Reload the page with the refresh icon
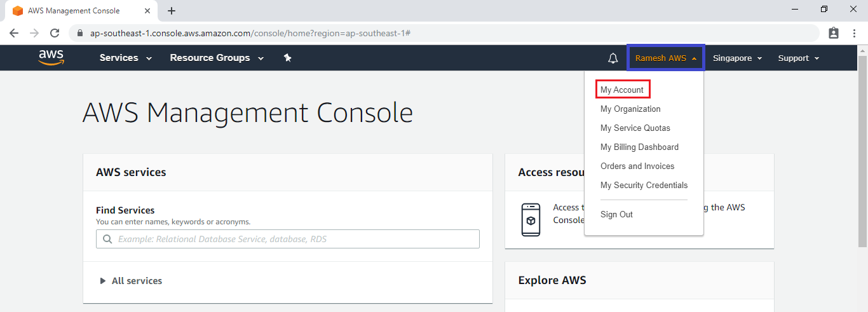The width and height of the screenshot is (868, 312). (x=55, y=33)
